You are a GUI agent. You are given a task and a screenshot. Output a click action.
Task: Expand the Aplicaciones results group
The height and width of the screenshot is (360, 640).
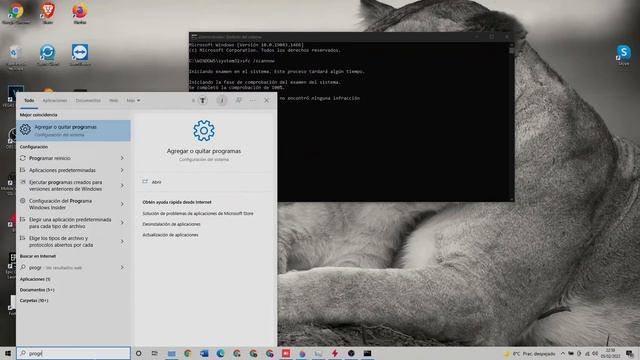point(35,279)
